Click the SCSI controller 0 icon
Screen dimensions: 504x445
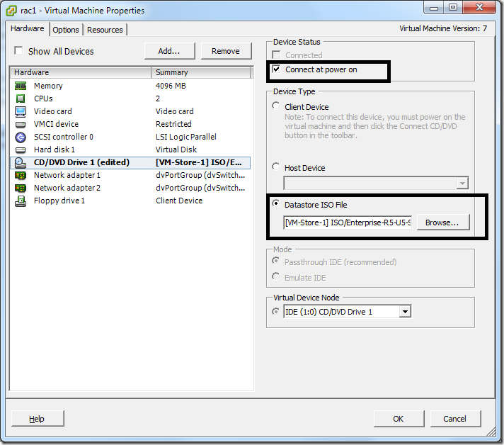pyautogui.click(x=21, y=137)
